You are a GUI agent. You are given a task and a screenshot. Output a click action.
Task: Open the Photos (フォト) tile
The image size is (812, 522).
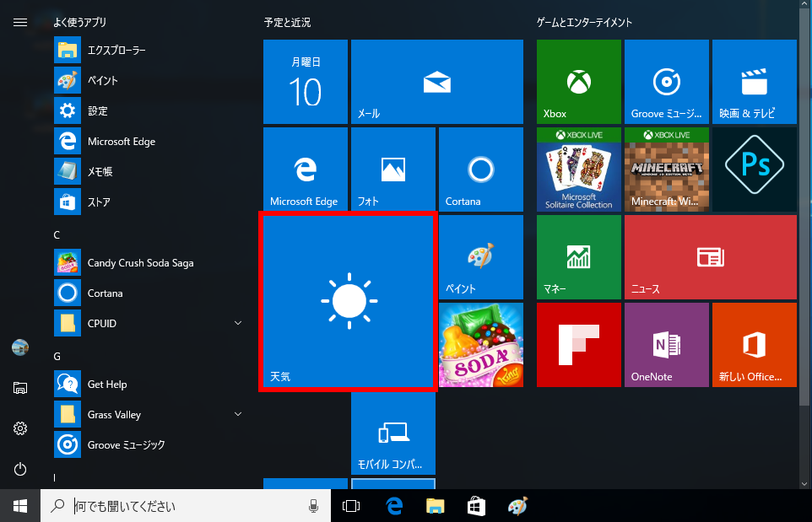pos(393,170)
